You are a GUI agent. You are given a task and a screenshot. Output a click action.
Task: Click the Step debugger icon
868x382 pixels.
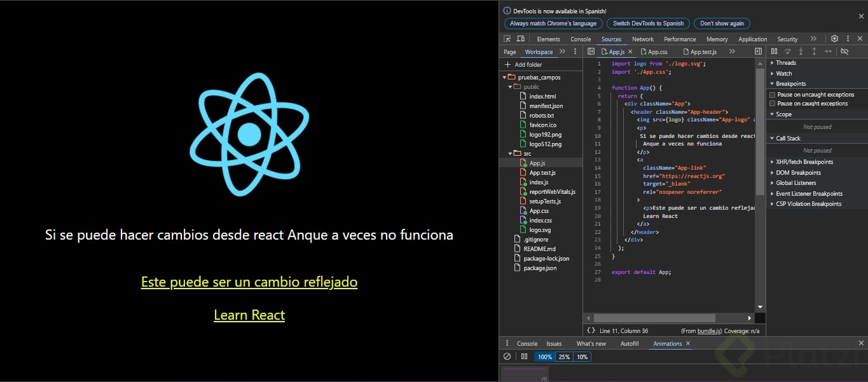click(x=827, y=51)
